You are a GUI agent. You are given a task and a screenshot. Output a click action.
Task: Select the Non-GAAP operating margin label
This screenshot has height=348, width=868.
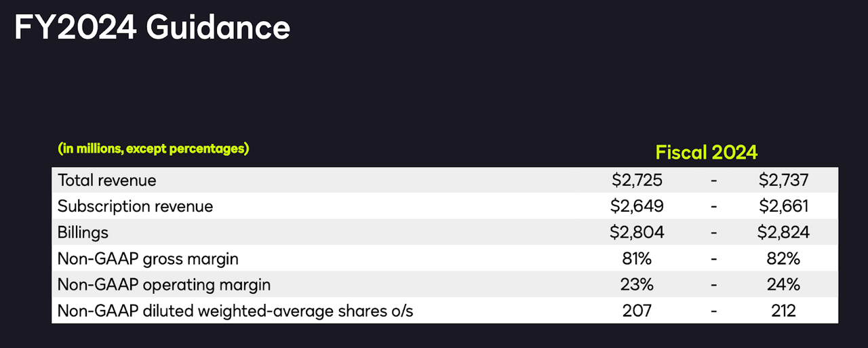click(164, 285)
